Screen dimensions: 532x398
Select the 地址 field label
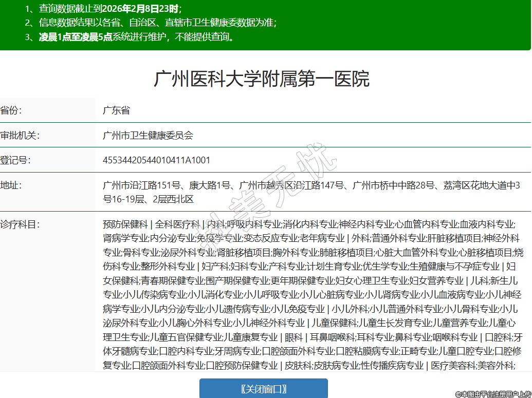pos(11,185)
